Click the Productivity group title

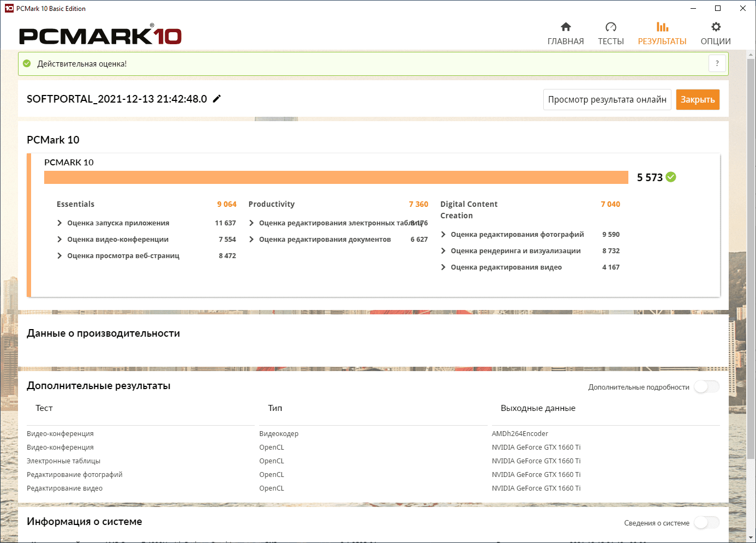point(272,204)
